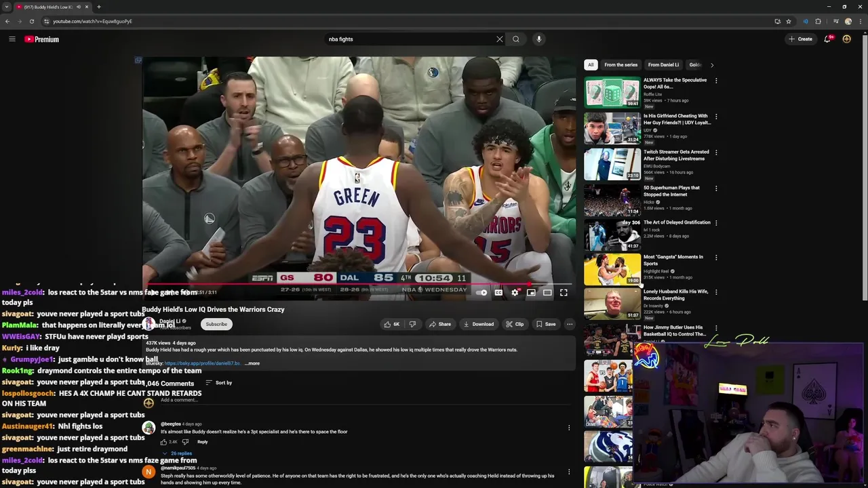868x488 pixels.
Task: Mute the tab via its speaker icon
Action: tap(78, 7)
